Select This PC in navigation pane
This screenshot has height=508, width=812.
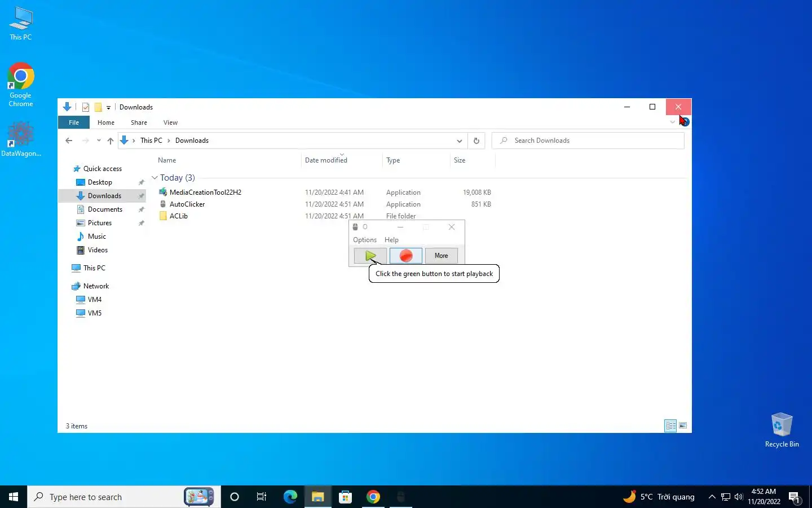click(94, 268)
